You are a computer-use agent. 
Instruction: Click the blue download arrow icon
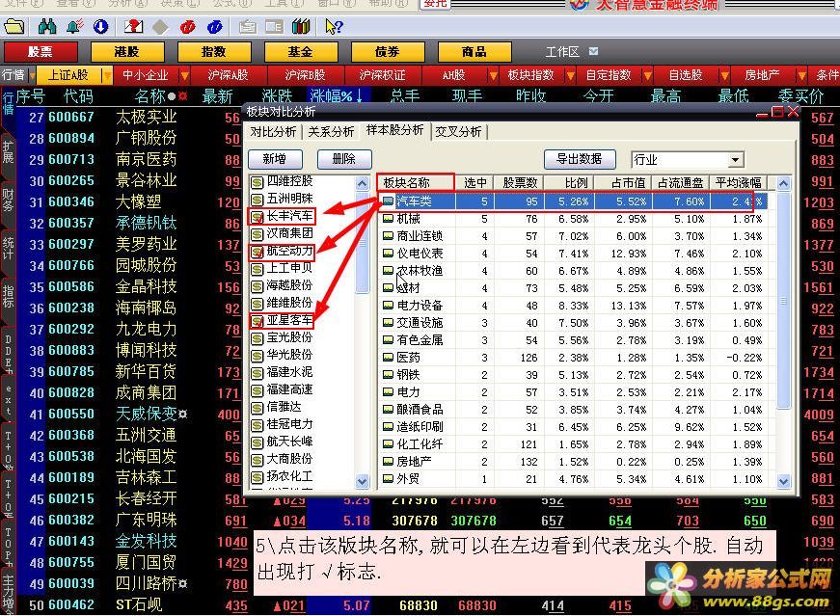click(x=100, y=26)
